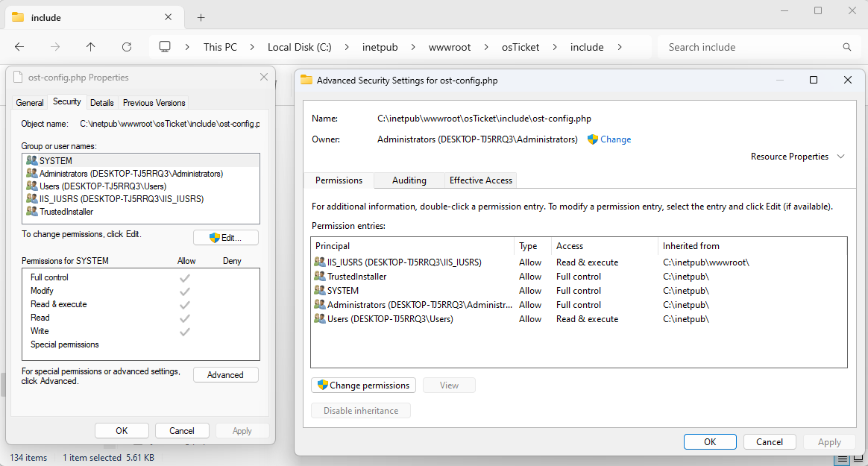Click OK in Advanced Security Settings

pos(710,441)
